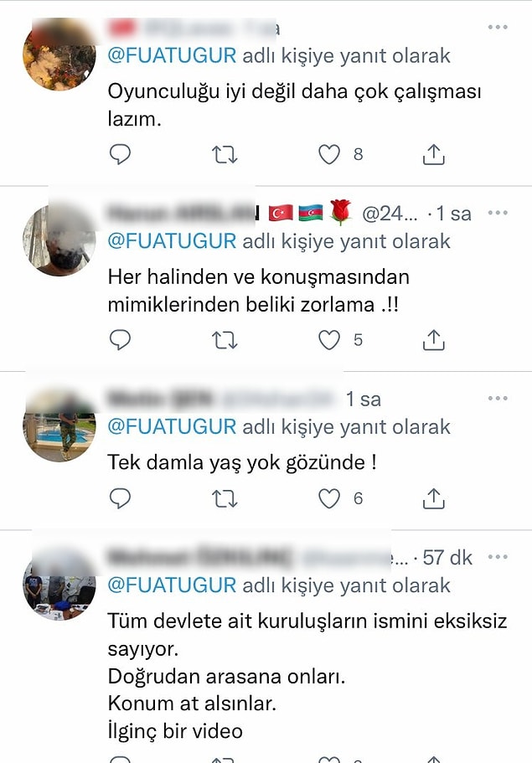Retweet the 'Tek damla yaş yok' tweet

click(225, 499)
